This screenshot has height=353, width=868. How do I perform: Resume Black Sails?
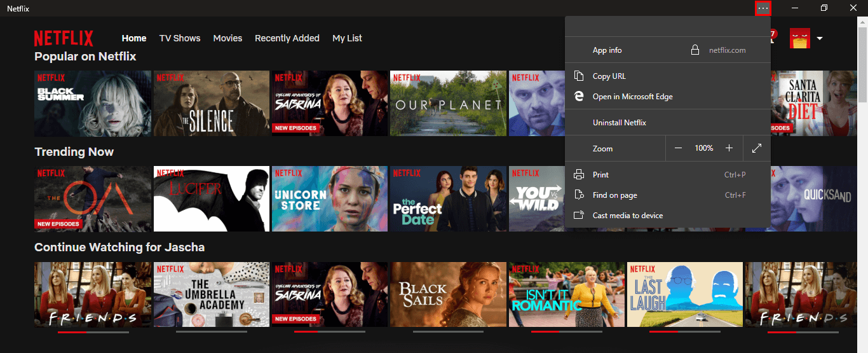(448, 294)
